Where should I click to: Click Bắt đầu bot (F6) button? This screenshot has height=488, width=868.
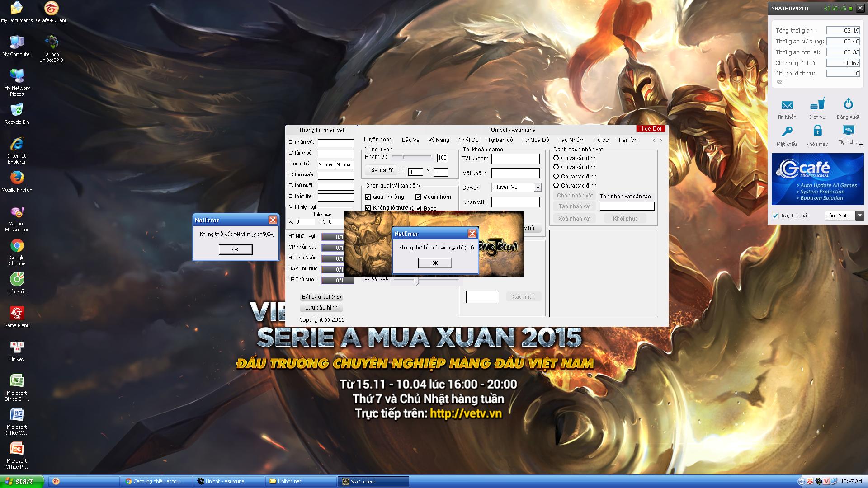(x=321, y=297)
